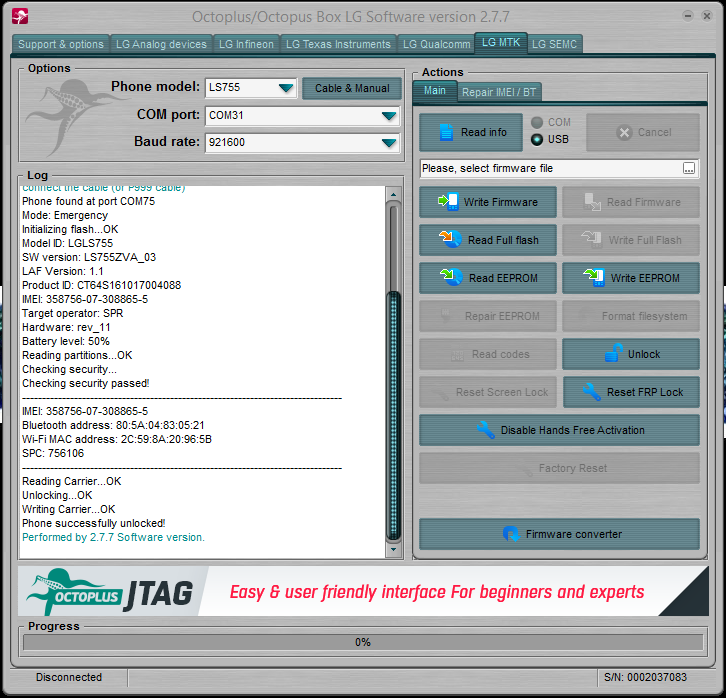
Task: Open the LG Infineon tab
Action: 246,44
